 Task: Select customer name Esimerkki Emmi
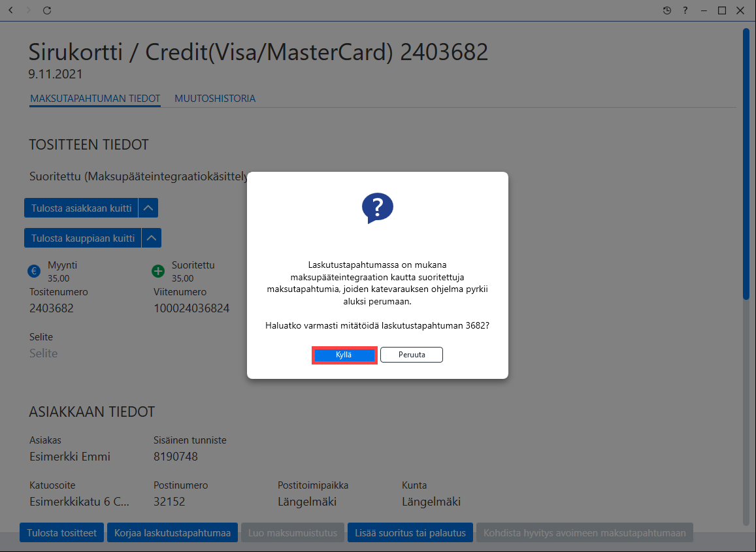click(x=70, y=457)
